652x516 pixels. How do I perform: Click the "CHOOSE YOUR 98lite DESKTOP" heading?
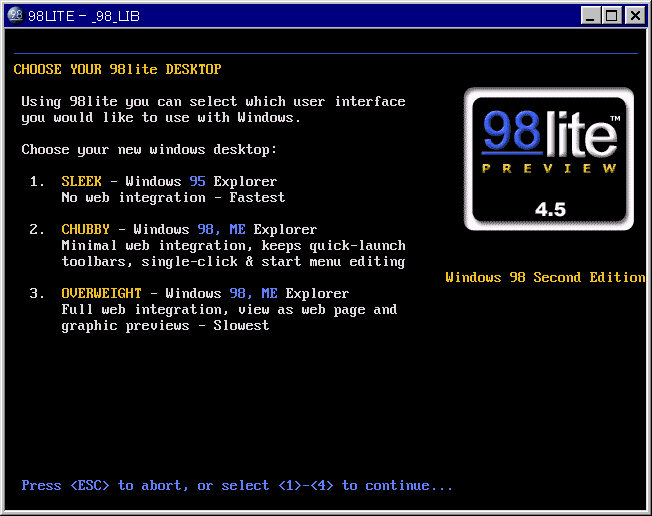point(117,70)
